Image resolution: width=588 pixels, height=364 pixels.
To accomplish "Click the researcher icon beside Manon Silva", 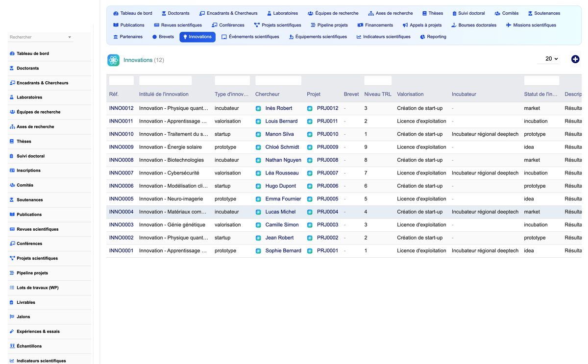I will click(x=258, y=134).
